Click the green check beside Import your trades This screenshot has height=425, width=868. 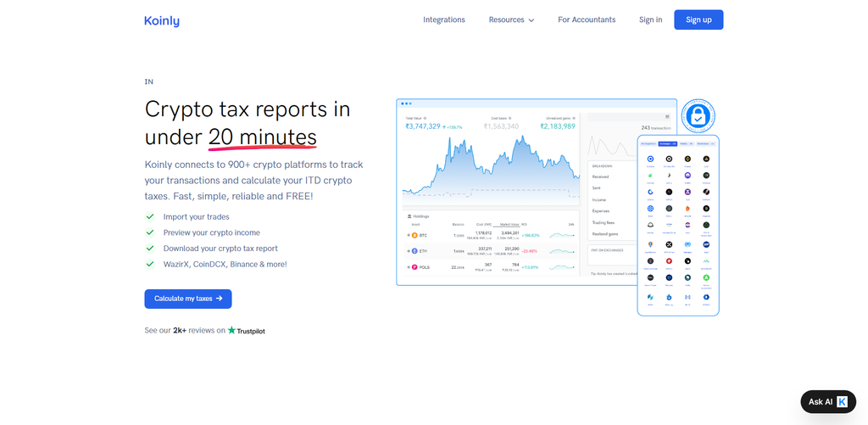coord(149,216)
